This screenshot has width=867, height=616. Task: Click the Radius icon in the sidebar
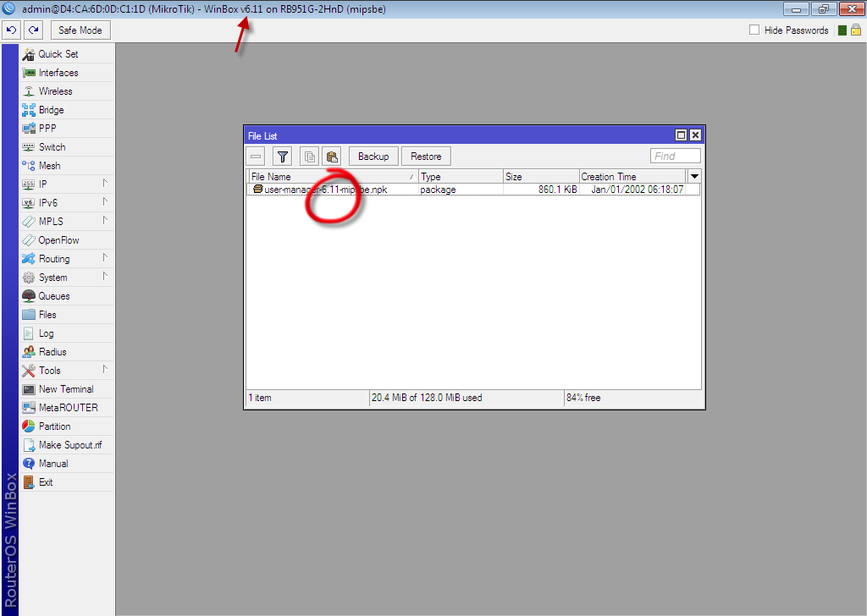(x=28, y=352)
